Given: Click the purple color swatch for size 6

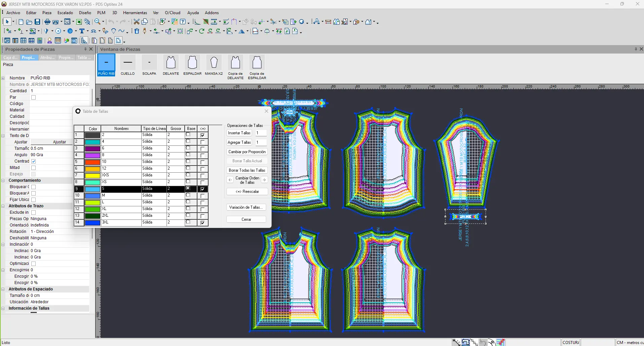Looking at the screenshot, I should (93, 148).
